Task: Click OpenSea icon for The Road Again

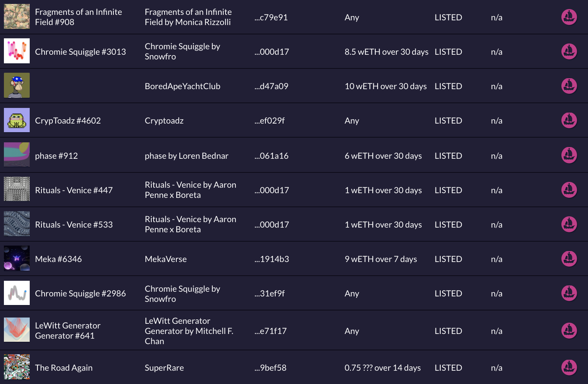Action: tap(569, 368)
